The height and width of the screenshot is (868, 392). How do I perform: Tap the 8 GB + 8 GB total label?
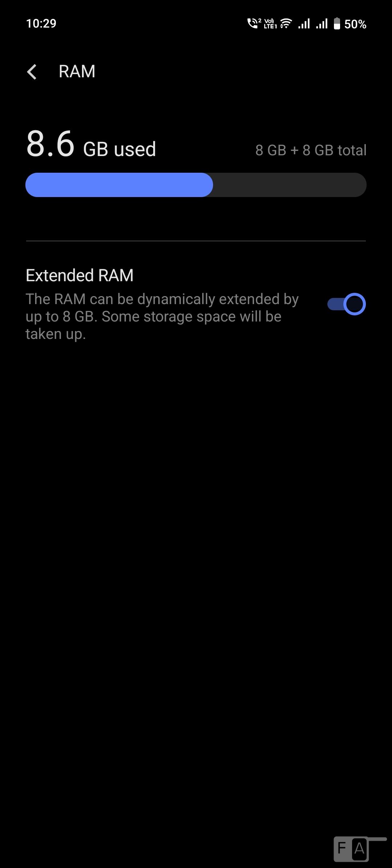(311, 150)
